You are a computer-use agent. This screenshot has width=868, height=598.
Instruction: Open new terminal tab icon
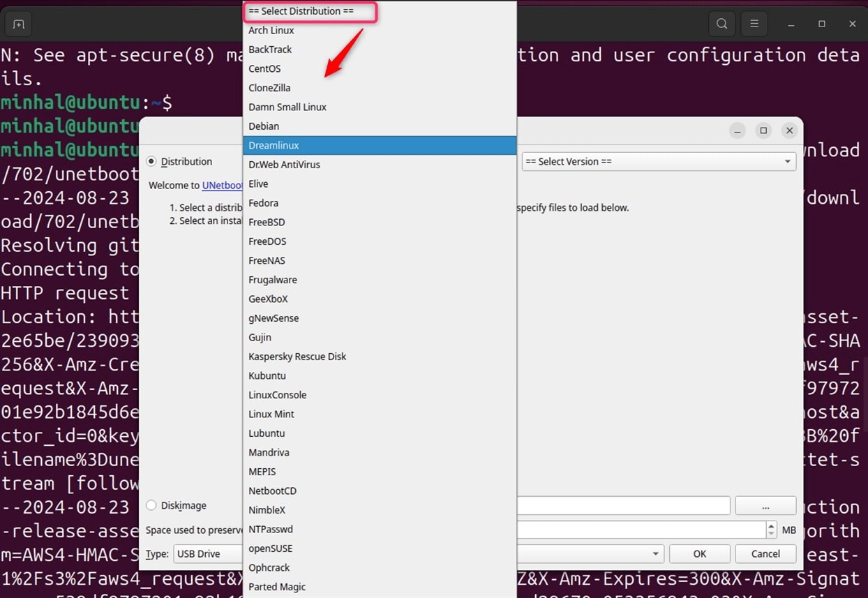pos(19,24)
